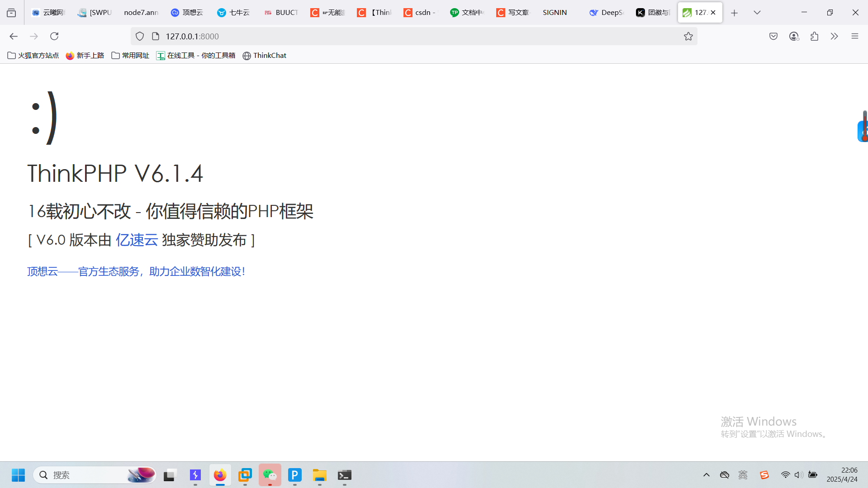Close the 127.0.0.1 tab
The width and height of the screenshot is (868, 488).
coord(713,13)
